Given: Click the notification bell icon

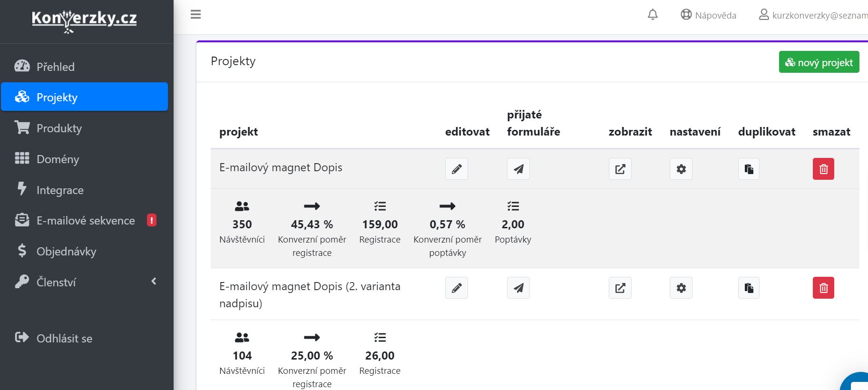Looking at the screenshot, I should [653, 15].
